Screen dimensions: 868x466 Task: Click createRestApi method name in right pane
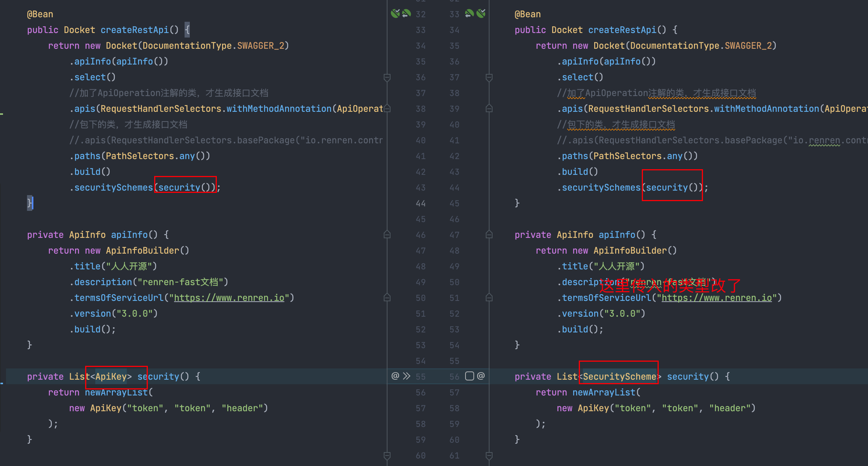click(x=622, y=30)
